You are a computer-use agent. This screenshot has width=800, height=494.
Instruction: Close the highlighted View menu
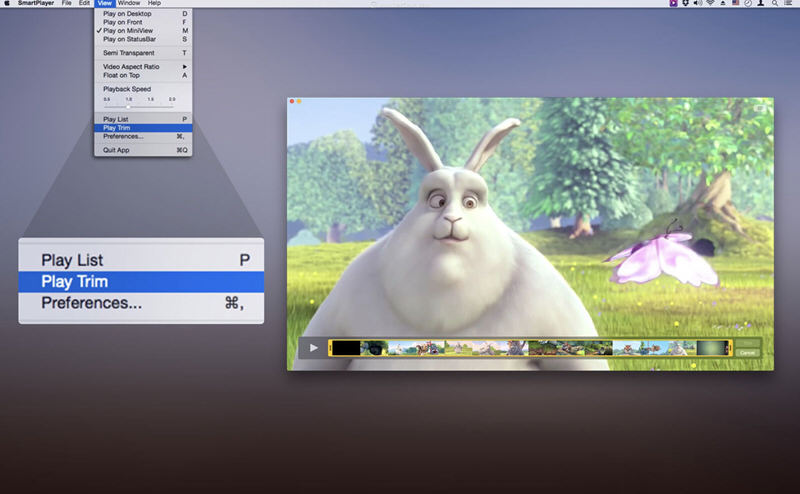point(105,3)
